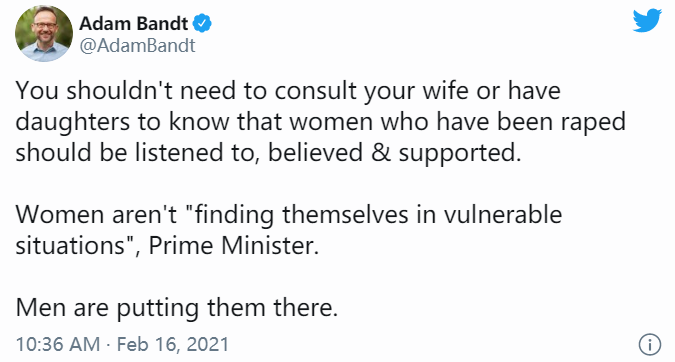
Task: Open the @AdamBandt handle link
Action: [138, 46]
